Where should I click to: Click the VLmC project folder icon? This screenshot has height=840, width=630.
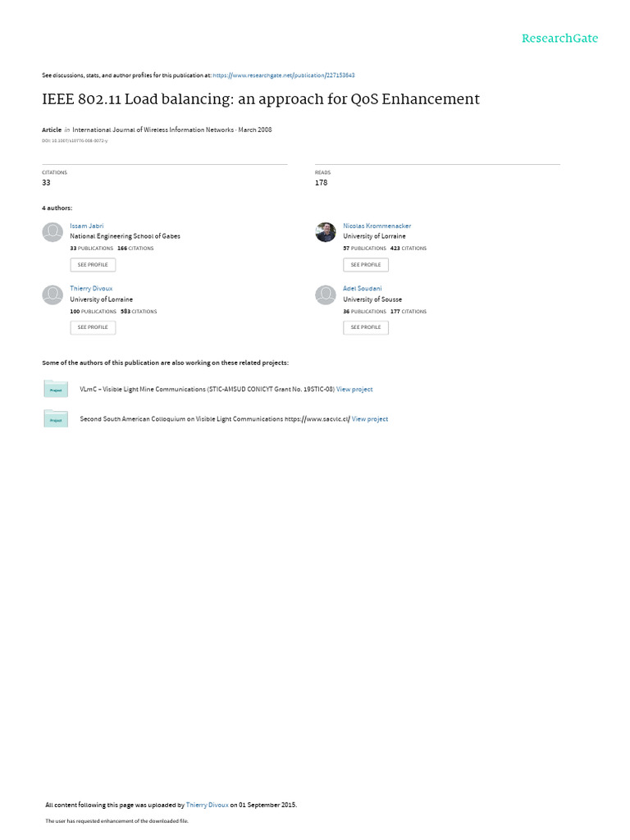coord(56,389)
